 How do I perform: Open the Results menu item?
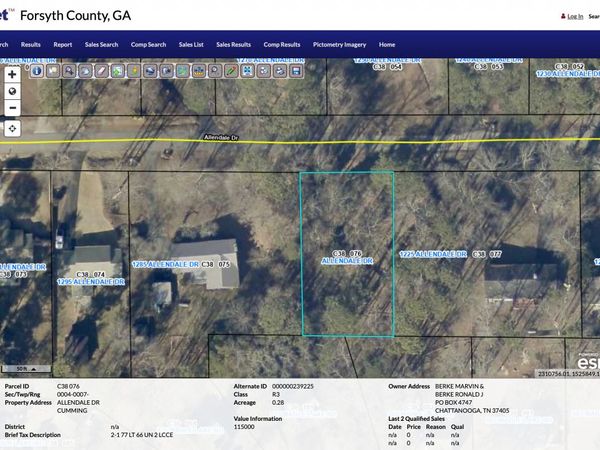[31, 44]
